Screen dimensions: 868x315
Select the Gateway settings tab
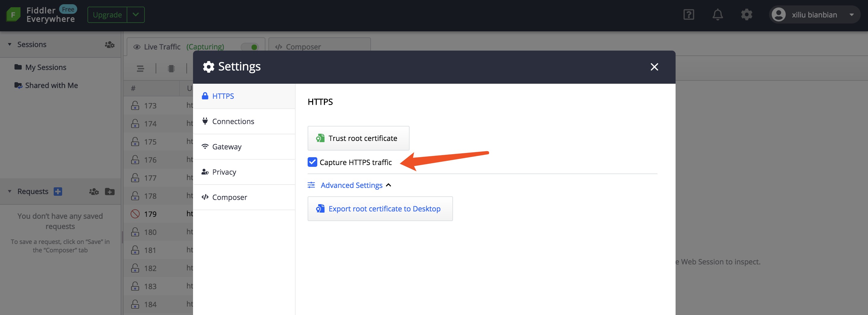[244, 146]
